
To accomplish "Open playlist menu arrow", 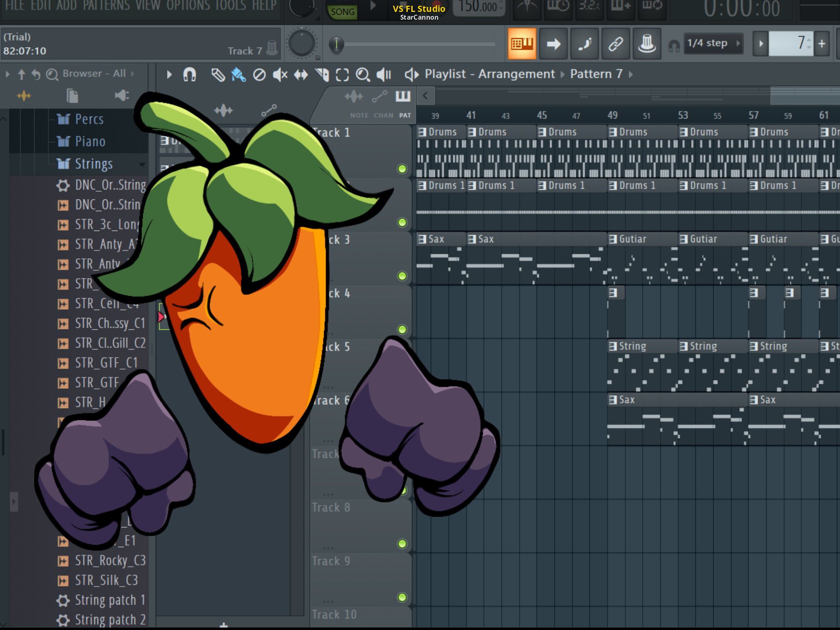I will 169,75.
